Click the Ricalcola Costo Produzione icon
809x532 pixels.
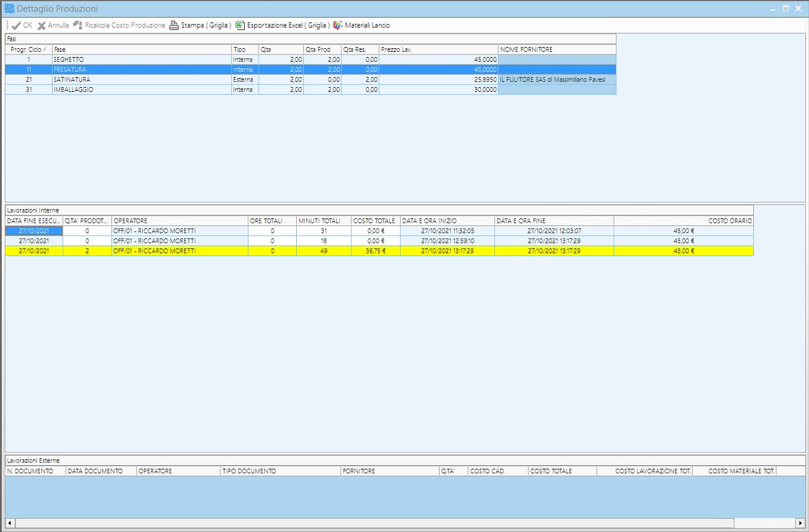78,26
